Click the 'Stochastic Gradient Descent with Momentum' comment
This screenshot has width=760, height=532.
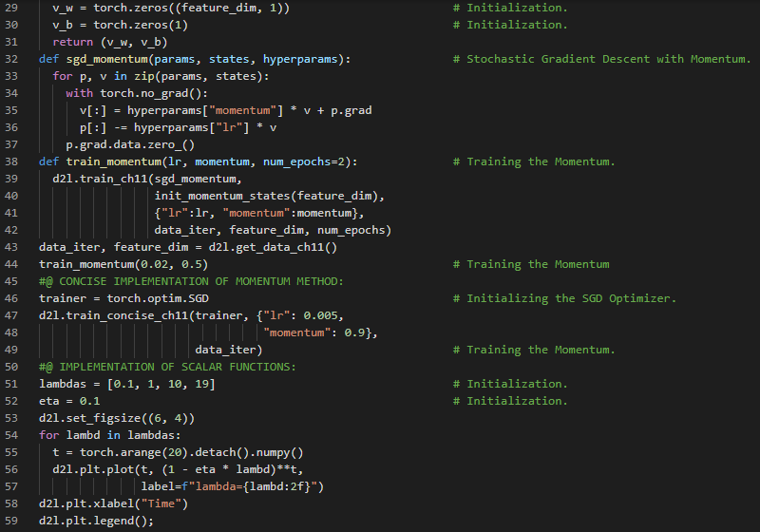tap(608, 59)
